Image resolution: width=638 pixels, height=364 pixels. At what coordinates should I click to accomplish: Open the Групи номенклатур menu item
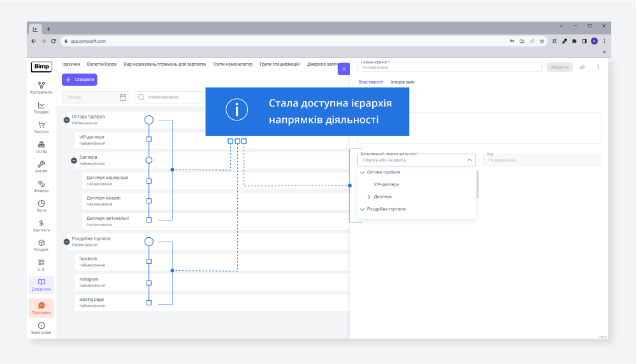(x=233, y=64)
